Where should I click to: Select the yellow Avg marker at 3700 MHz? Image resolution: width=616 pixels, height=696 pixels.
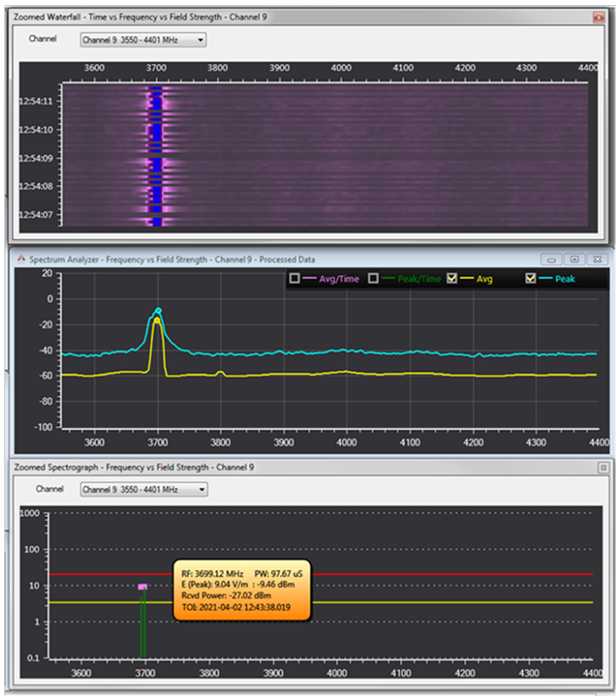157,320
